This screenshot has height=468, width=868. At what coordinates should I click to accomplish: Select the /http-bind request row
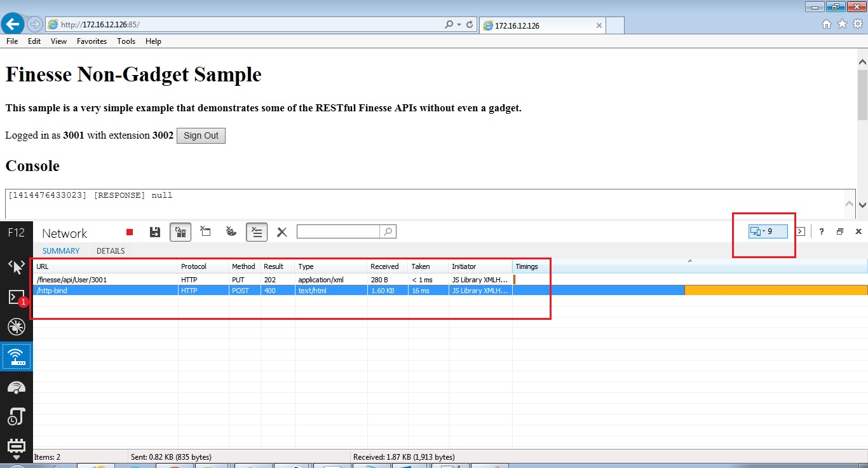(450, 291)
